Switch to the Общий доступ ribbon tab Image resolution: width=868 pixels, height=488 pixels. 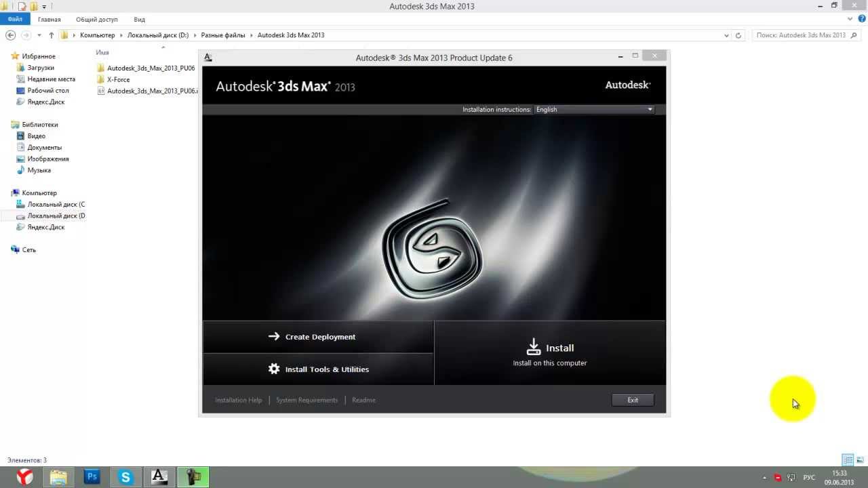click(97, 20)
